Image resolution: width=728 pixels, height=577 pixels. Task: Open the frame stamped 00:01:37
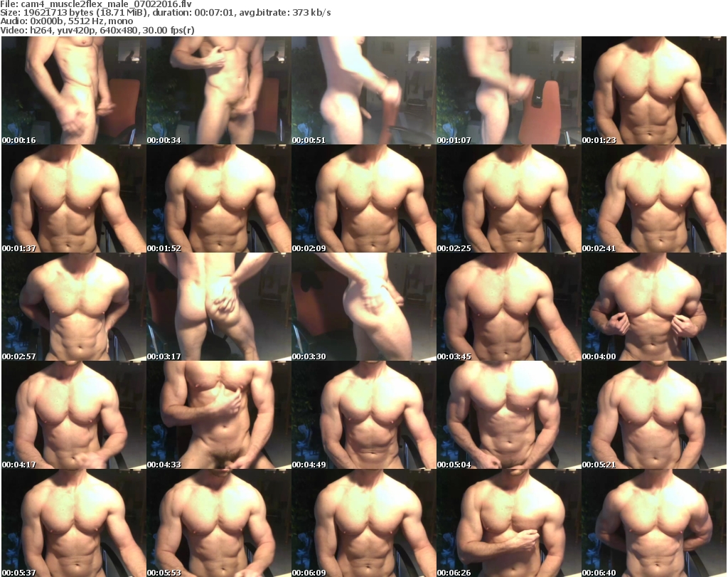point(74,198)
